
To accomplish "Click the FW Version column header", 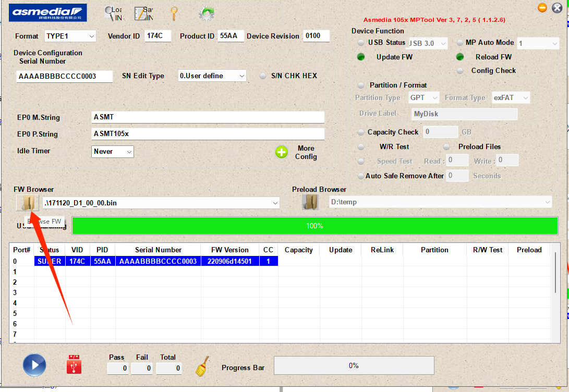I will coord(230,250).
